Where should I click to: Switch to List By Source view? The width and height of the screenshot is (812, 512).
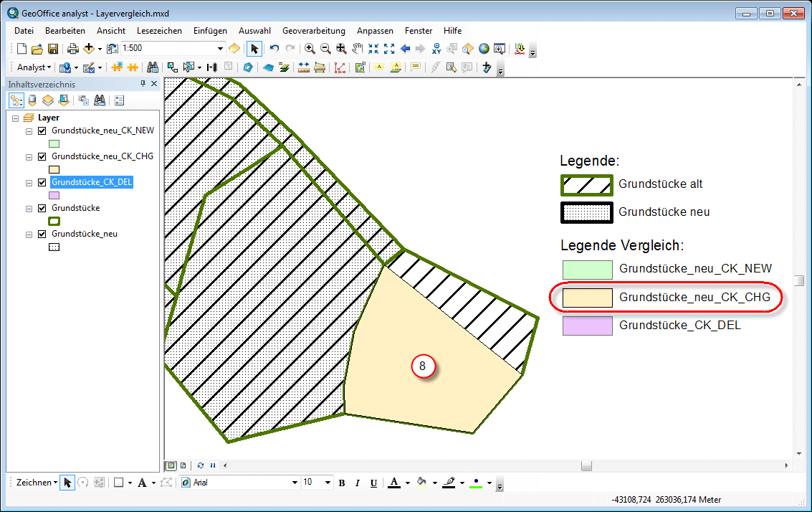click(32, 100)
